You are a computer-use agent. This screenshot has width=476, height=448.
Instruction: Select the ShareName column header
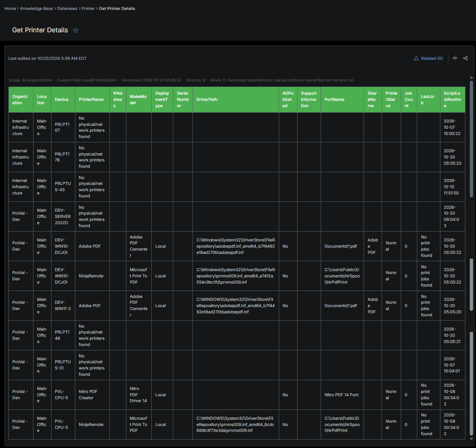(373, 99)
